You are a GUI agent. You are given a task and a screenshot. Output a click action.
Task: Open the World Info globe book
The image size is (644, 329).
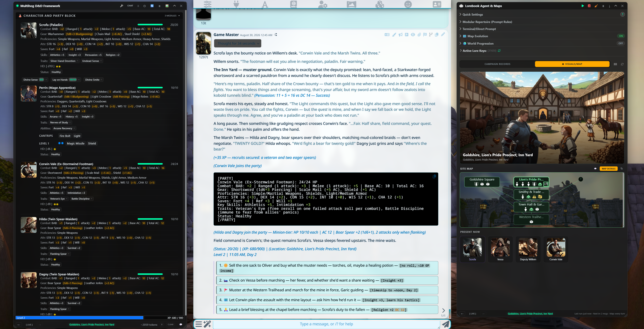pos(293,4)
